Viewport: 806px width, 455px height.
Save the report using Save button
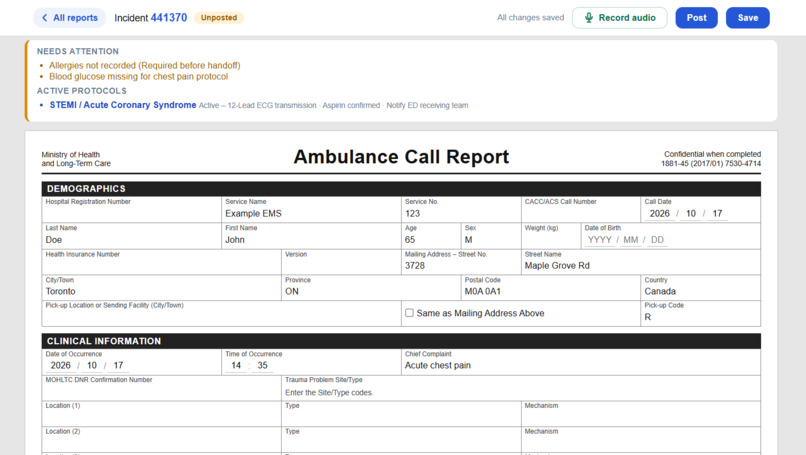(x=747, y=17)
